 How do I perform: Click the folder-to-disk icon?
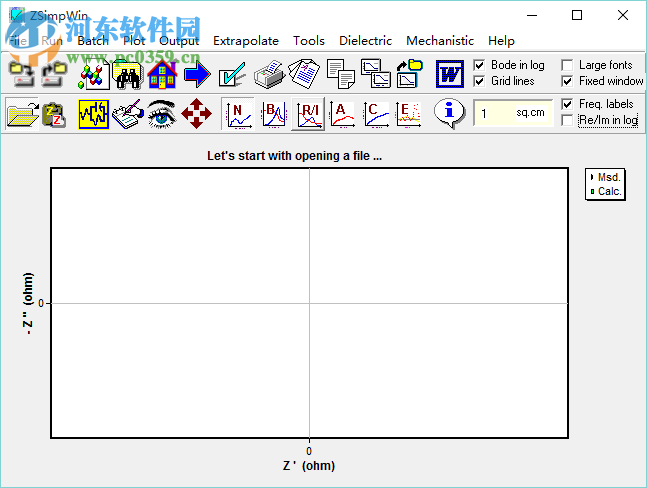pyautogui.click(x=21, y=74)
